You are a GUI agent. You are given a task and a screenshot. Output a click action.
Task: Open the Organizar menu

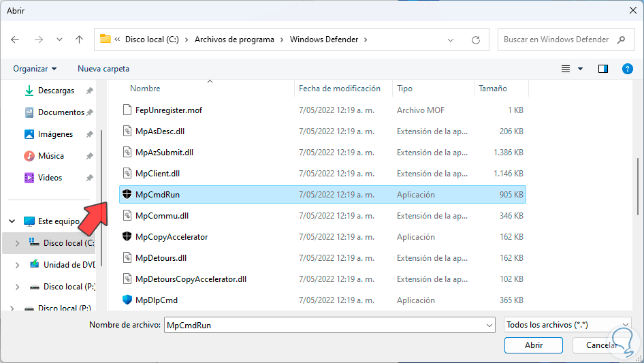(x=35, y=69)
